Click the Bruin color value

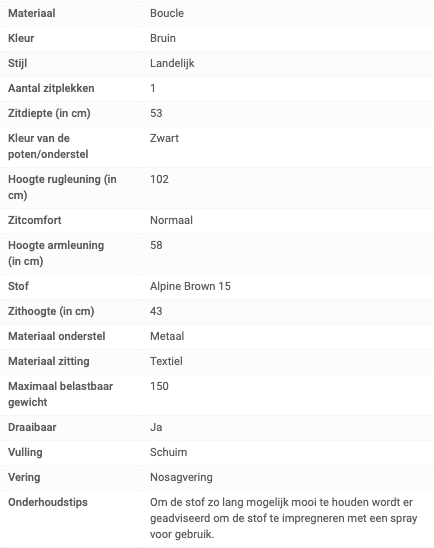click(x=163, y=38)
